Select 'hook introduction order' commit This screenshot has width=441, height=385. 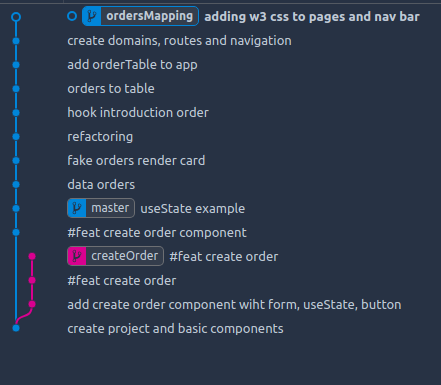(x=138, y=113)
